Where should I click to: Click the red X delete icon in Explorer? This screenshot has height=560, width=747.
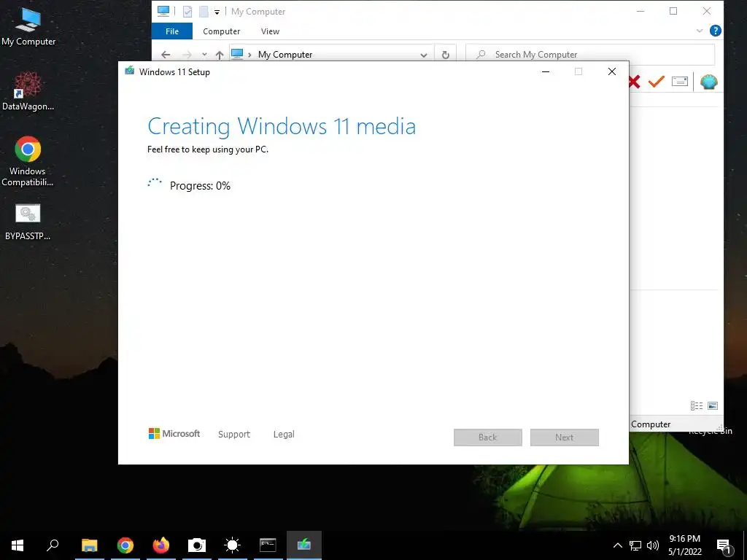(x=635, y=82)
